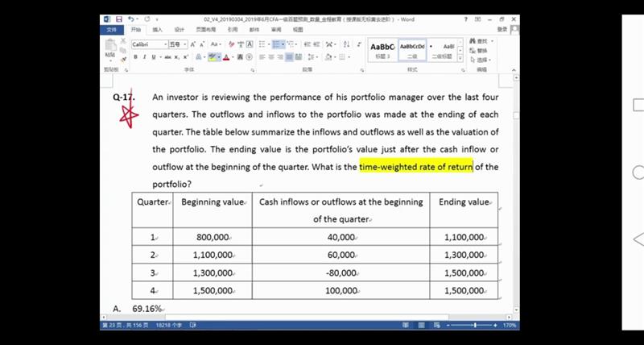Click the 170% zoom level indicator
This screenshot has height=345, width=644.
pyautogui.click(x=510, y=326)
